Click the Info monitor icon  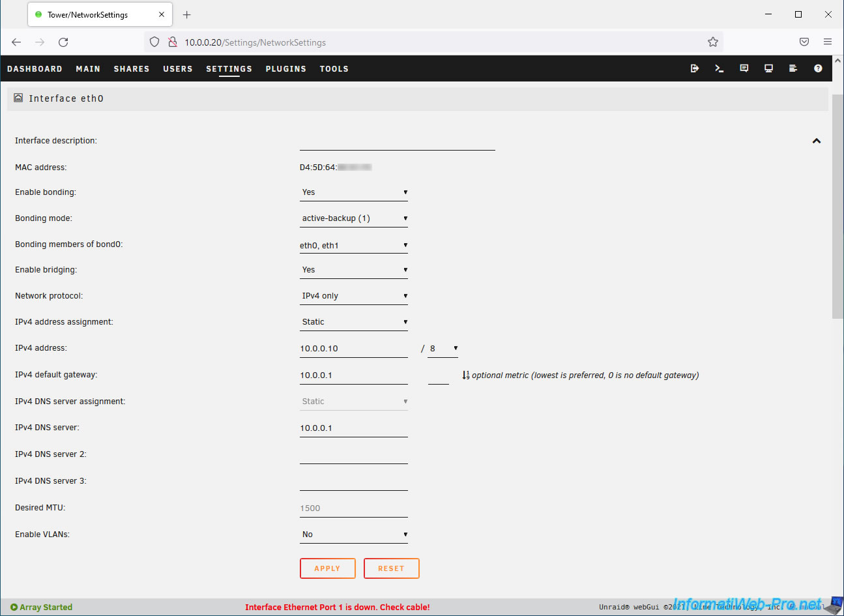click(769, 68)
